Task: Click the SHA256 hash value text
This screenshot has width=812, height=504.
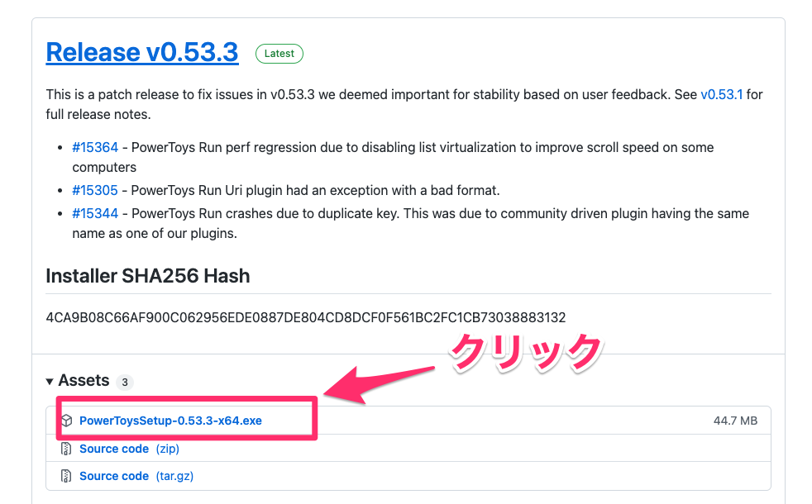Action: [306, 317]
